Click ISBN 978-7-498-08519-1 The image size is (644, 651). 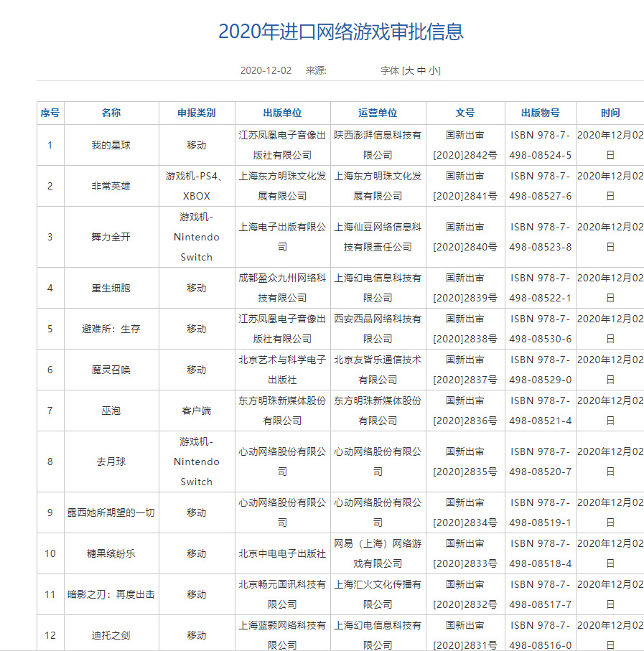pyautogui.click(x=541, y=512)
